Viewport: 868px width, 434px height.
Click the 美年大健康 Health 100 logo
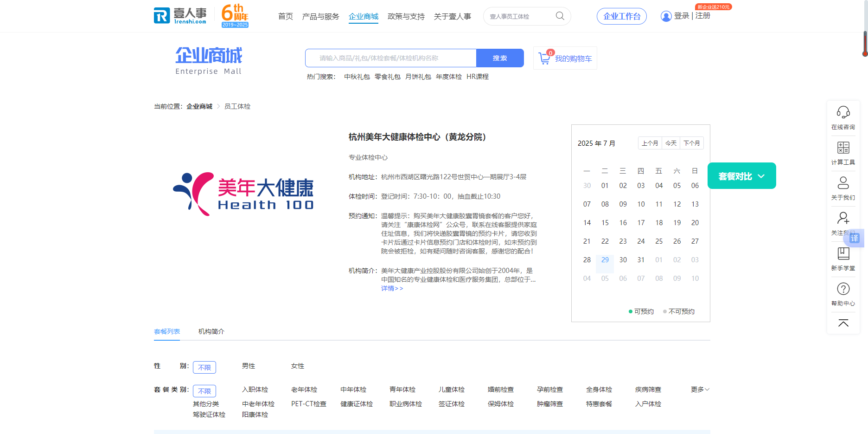click(243, 194)
